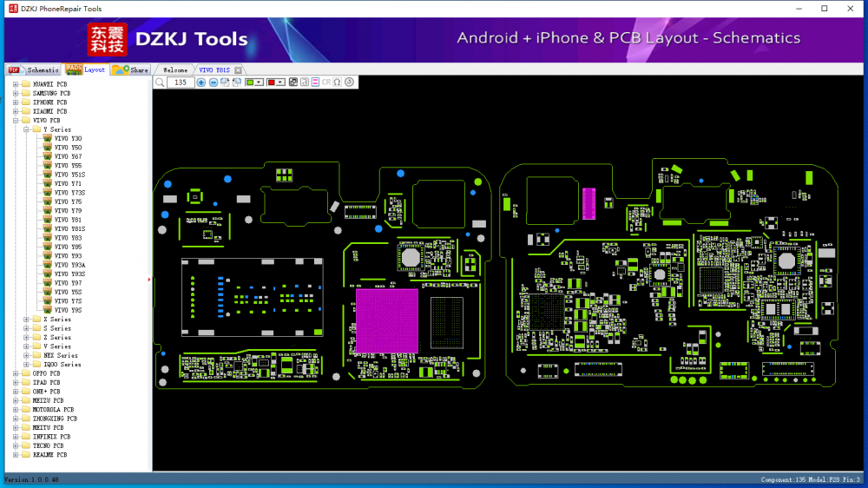Click the magnifier search icon in the toolbar

[160, 82]
